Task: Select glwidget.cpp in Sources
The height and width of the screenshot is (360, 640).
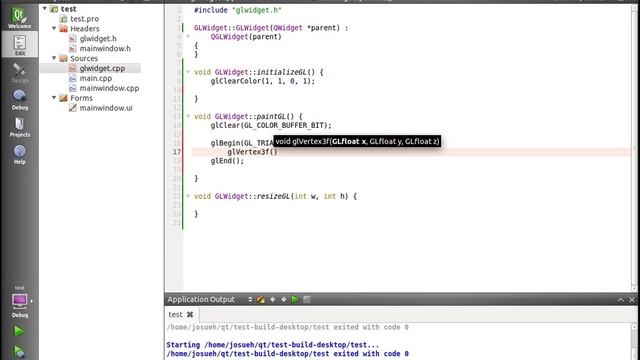Action: pos(102,68)
